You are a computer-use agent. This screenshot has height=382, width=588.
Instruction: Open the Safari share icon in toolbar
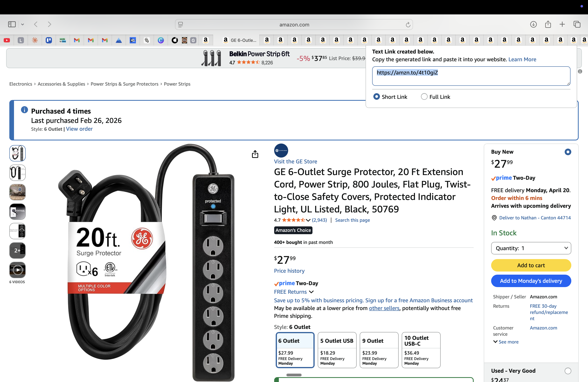[548, 24]
